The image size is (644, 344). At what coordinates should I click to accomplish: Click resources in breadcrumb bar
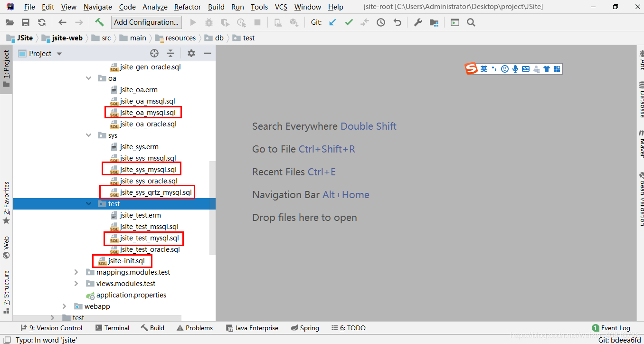pos(175,38)
